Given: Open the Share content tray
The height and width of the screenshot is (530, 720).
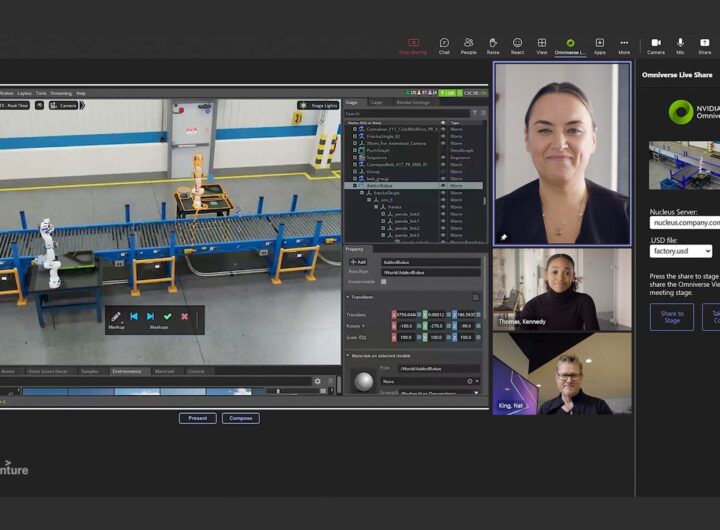Looking at the screenshot, I should [705, 46].
